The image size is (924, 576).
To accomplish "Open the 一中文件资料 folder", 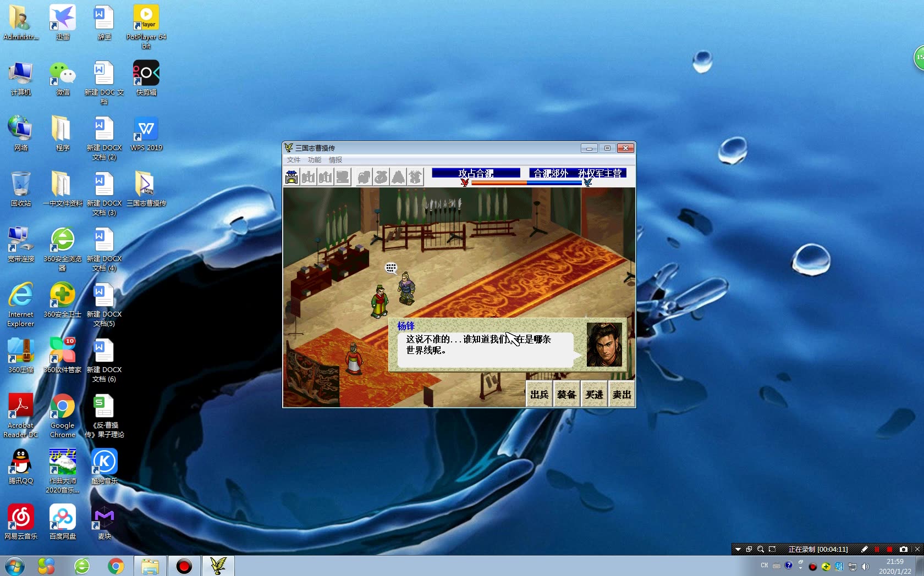I will (63, 189).
